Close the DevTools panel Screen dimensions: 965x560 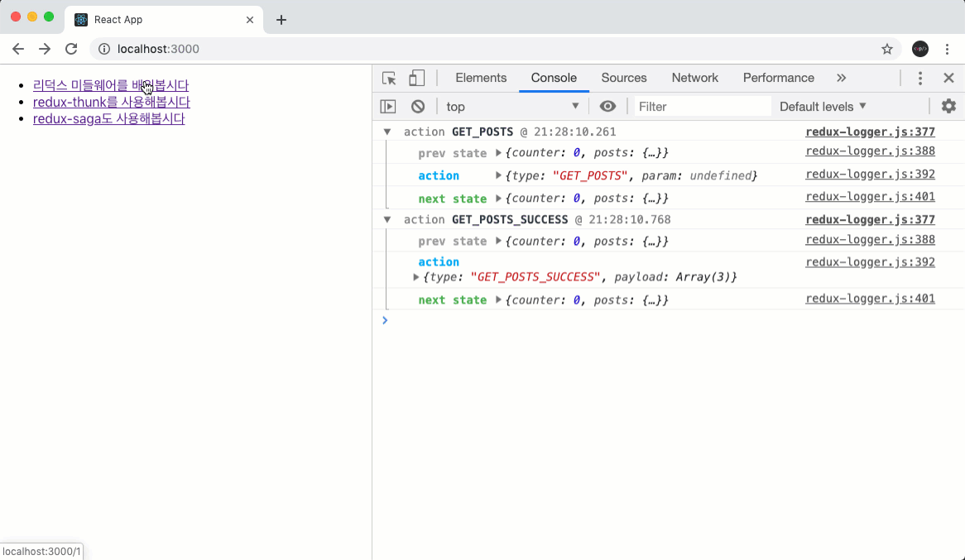tap(948, 78)
